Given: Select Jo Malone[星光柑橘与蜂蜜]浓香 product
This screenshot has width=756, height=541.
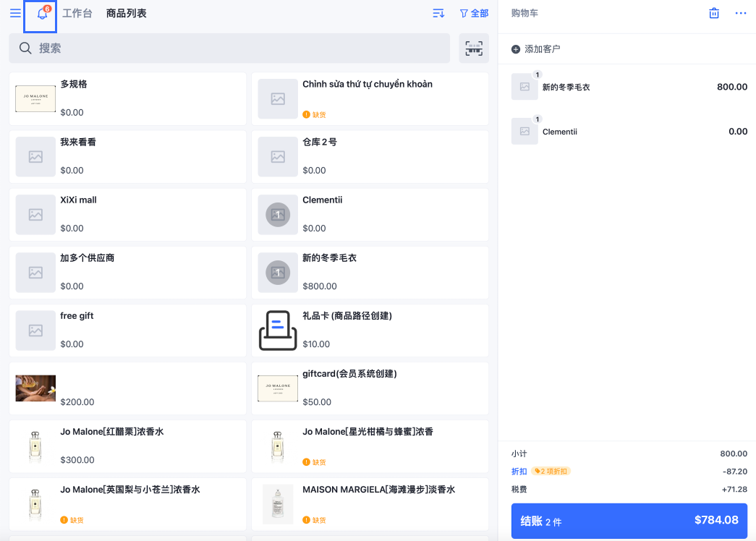Looking at the screenshot, I should click(x=370, y=446).
